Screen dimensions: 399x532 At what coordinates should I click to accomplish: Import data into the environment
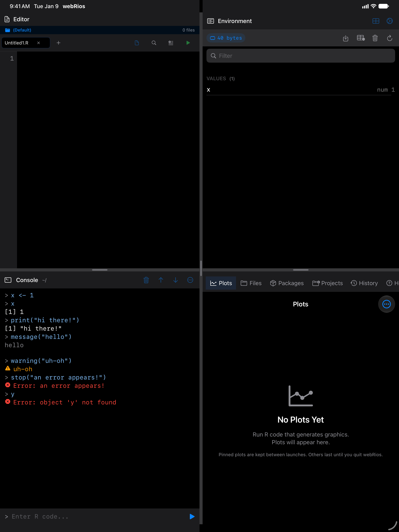[x=346, y=38]
